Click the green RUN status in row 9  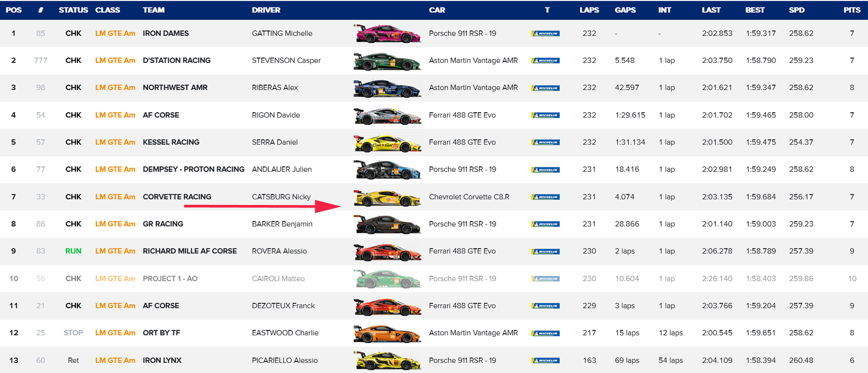pyautogui.click(x=73, y=251)
